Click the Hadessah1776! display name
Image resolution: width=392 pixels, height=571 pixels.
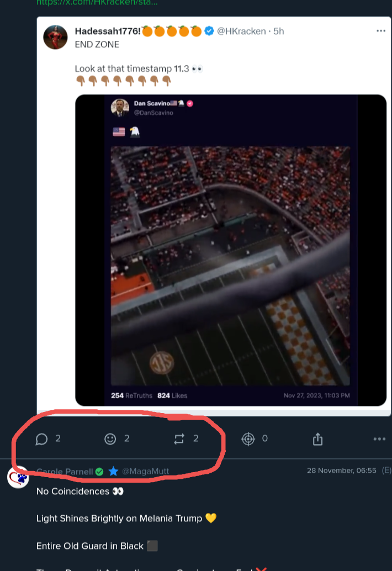click(x=108, y=31)
